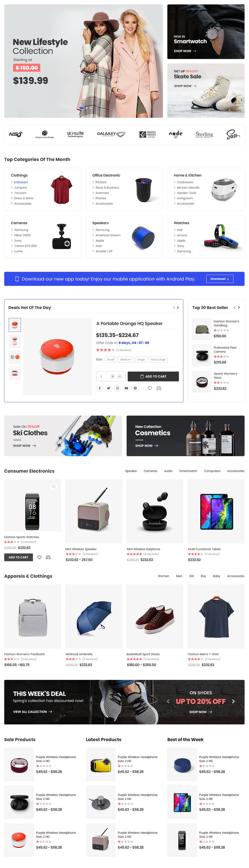
Task: Open the Instagram share icon
Action: [117, 388]
